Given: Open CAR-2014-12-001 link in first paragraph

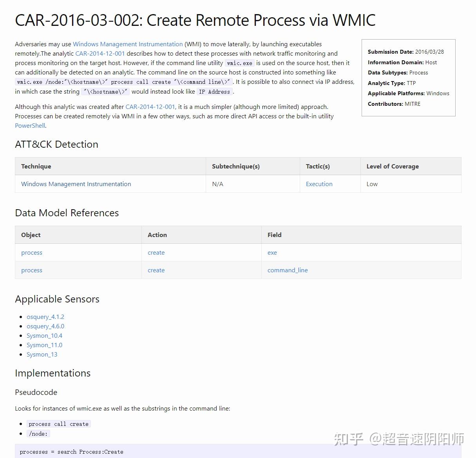Looking at the screenshot, I should click(x=100, y=54).
